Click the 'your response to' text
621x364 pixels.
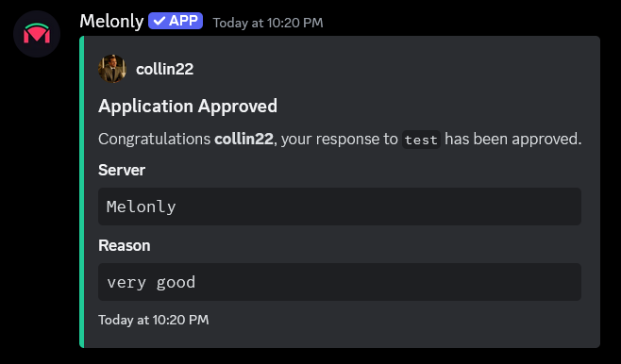coord(340,139)
